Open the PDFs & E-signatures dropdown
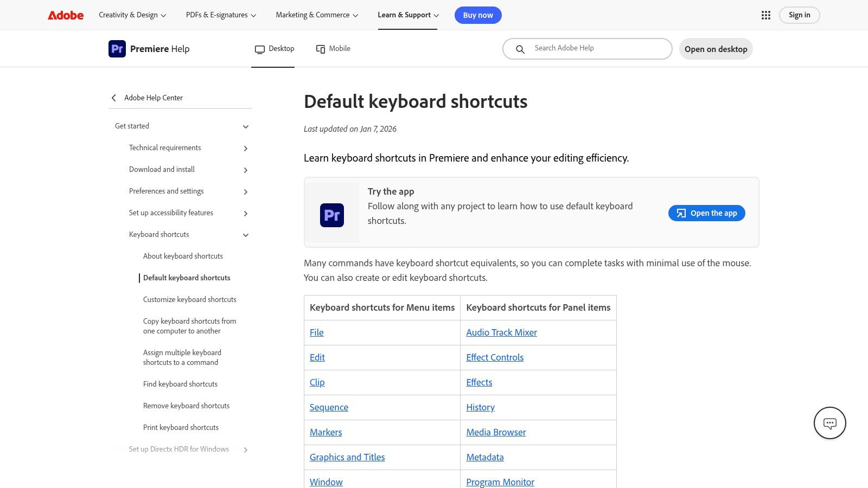This screenshot has height=488, width=868. (x=221, y=15)
